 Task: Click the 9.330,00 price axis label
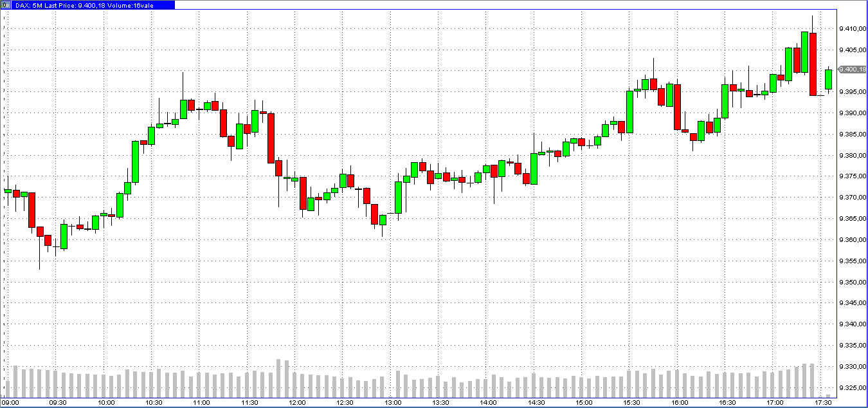[851, 367]
